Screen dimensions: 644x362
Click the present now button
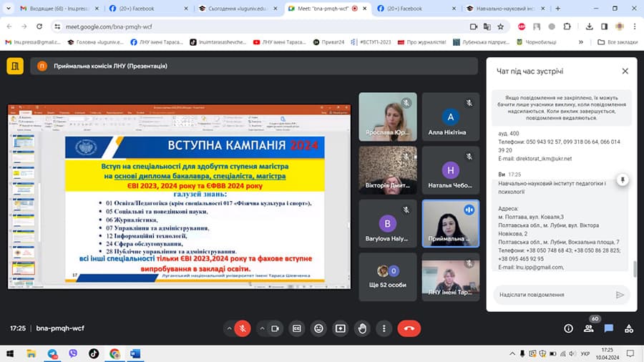click(x=341, y=328)
